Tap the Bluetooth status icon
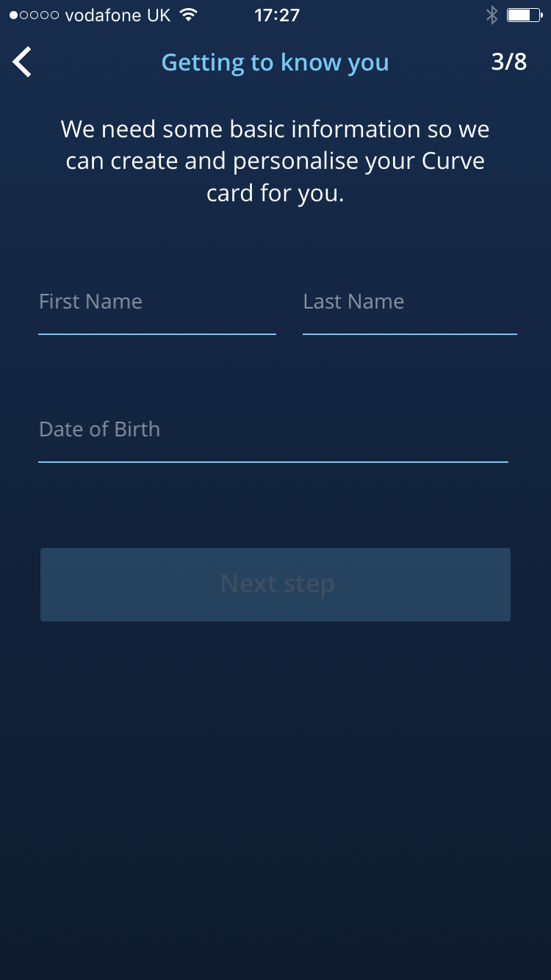The image size is (551, 980). (x=491, y=15)
